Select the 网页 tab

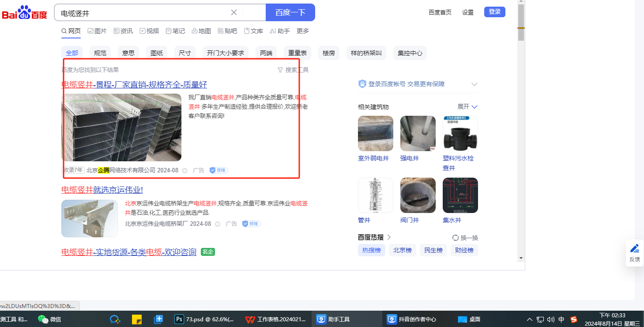tap(71, 31)
